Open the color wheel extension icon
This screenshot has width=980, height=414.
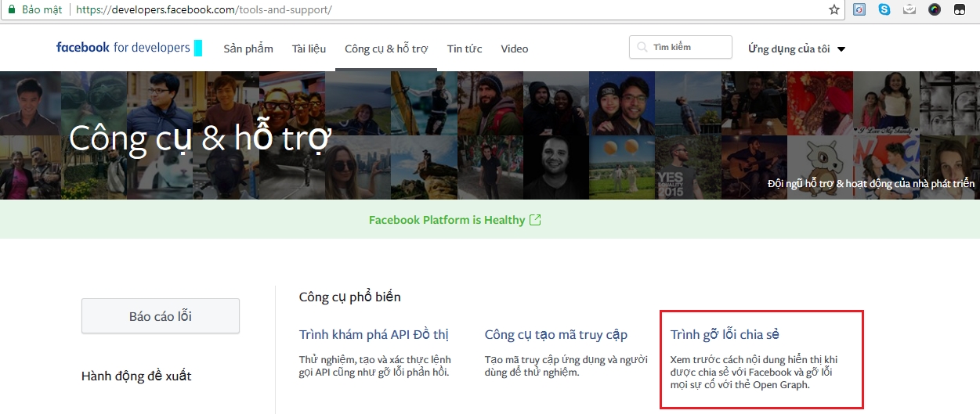click(935, 10)
